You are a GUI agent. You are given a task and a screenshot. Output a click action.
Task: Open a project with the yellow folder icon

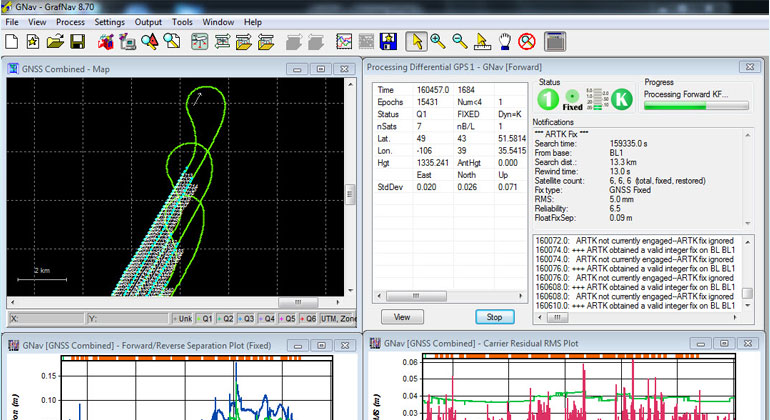(55, 42)
